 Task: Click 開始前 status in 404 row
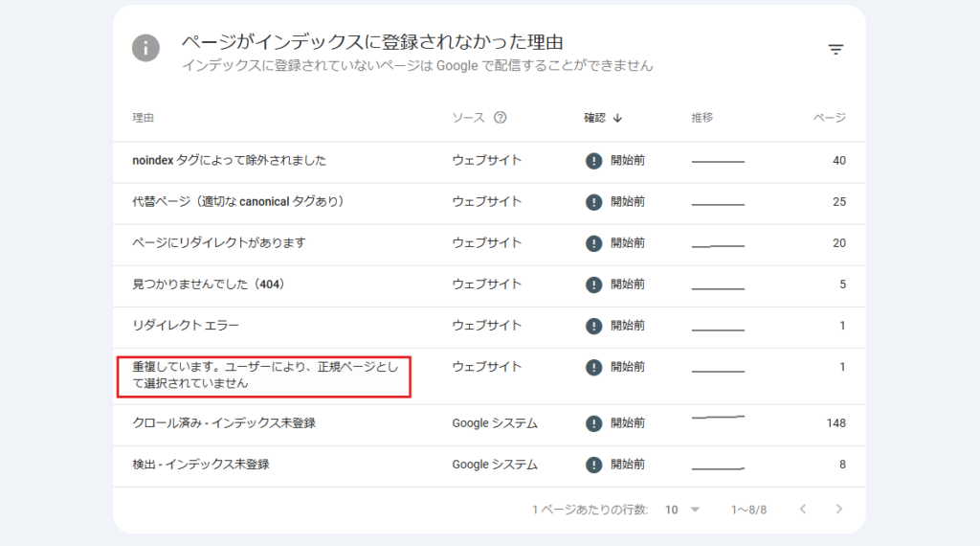[x=628, y=284]
